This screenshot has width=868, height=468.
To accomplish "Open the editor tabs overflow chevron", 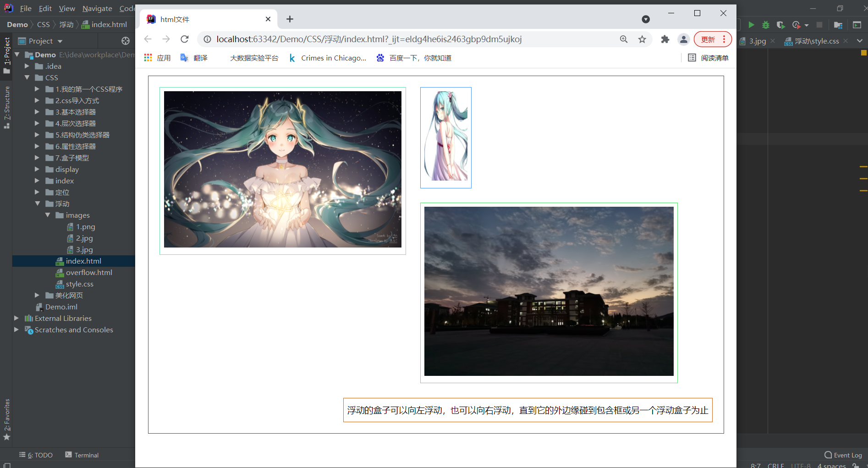I will coord(859,41).
